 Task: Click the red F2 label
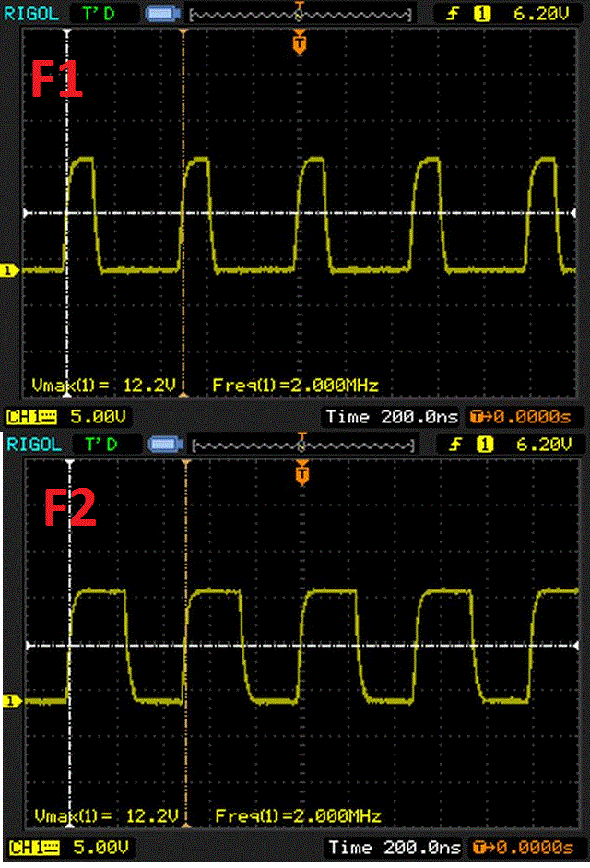point(70,509)
